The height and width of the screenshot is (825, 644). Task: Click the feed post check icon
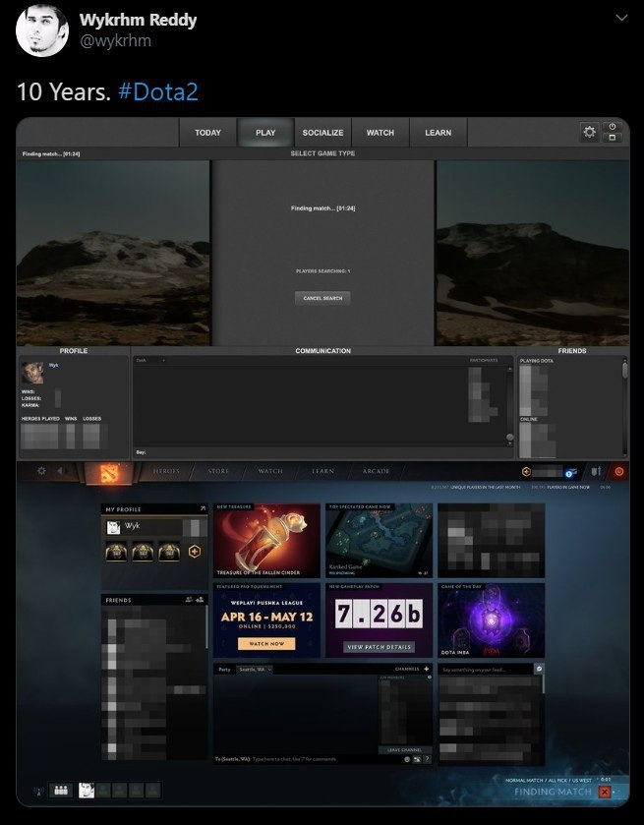point(540,669)
